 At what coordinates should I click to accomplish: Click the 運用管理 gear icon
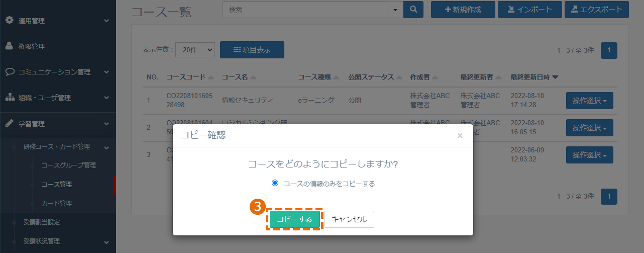(9, 20)
